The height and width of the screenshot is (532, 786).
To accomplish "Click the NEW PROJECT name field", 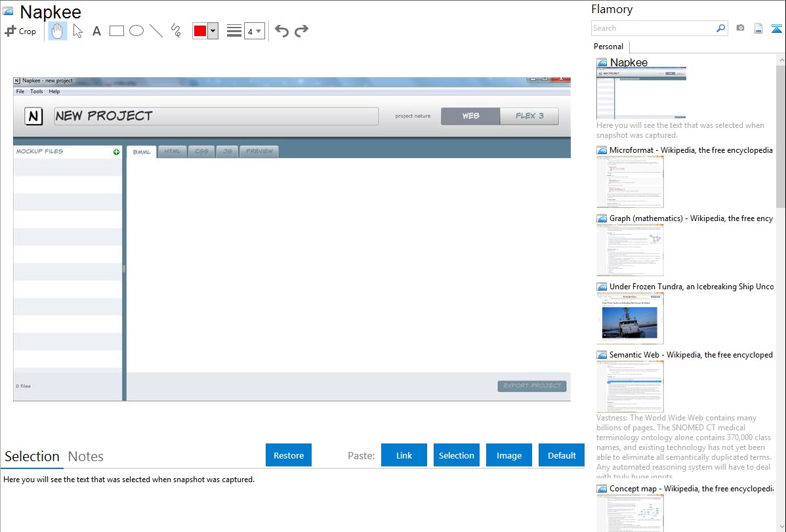I will (216, 116).
